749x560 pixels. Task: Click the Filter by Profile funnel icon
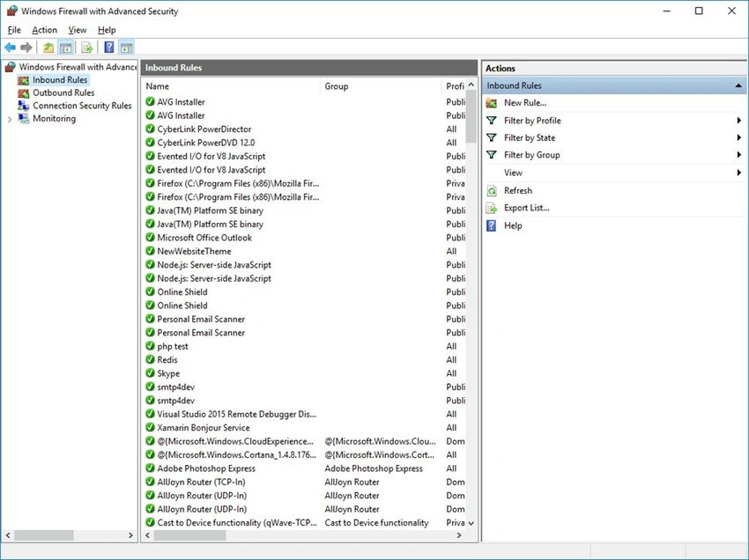pos(492,121)
